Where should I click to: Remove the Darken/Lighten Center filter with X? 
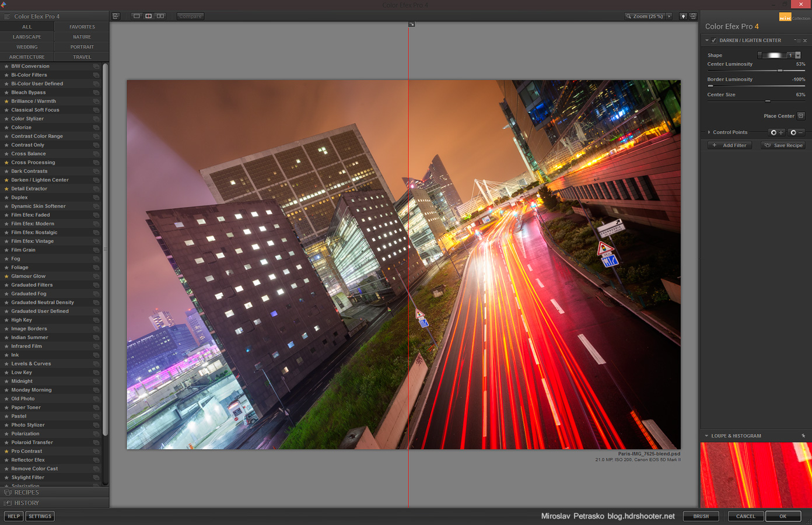tap(805, 40)
